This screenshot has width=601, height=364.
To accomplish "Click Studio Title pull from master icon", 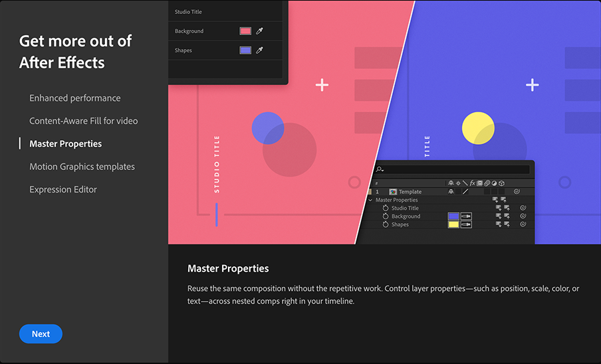I will click(499, 208).
